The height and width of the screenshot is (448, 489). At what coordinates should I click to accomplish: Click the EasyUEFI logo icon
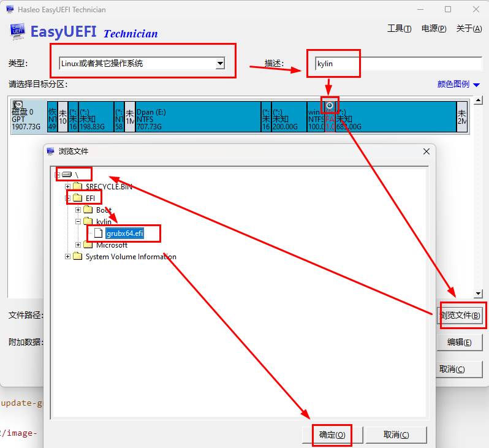point(17,32)
